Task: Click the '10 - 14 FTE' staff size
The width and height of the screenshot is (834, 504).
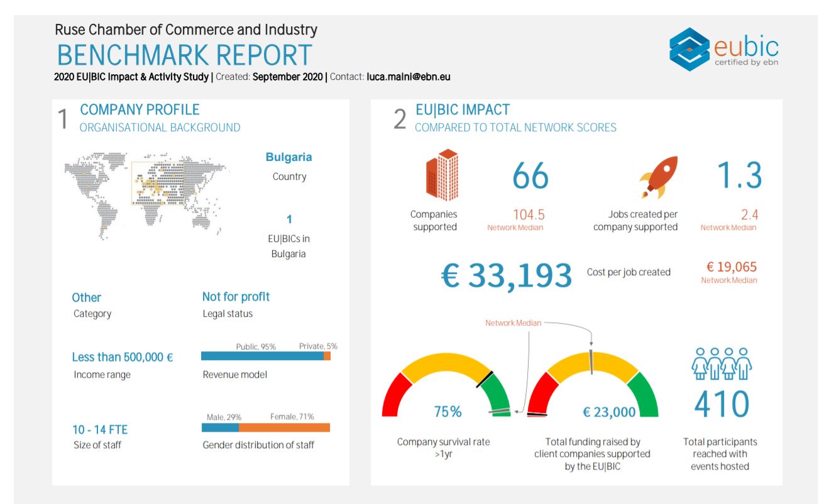Action: pyautogui.click(x=100, y=430)
